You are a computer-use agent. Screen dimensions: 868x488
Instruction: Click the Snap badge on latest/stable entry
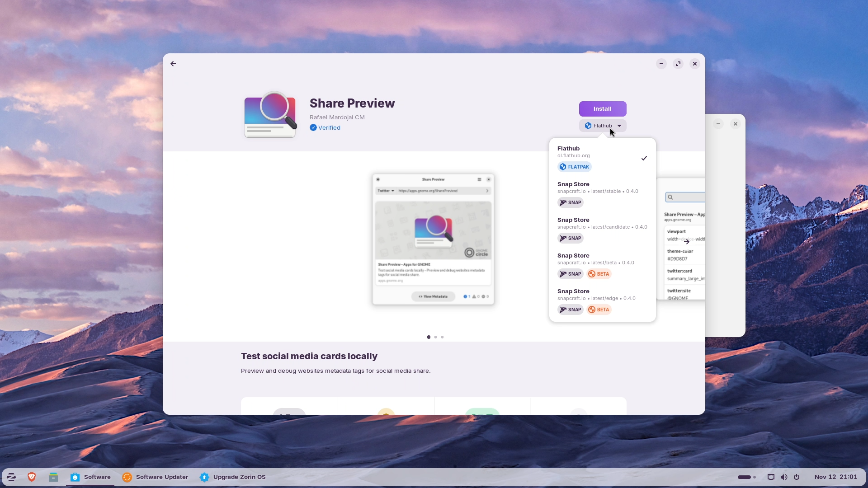570,202
